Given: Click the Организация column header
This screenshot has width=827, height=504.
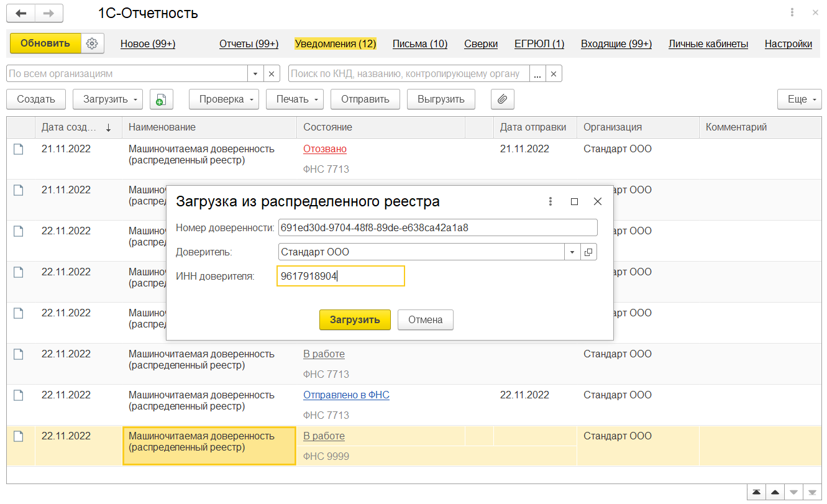Looking at the screenshot, I should (638, 127).
